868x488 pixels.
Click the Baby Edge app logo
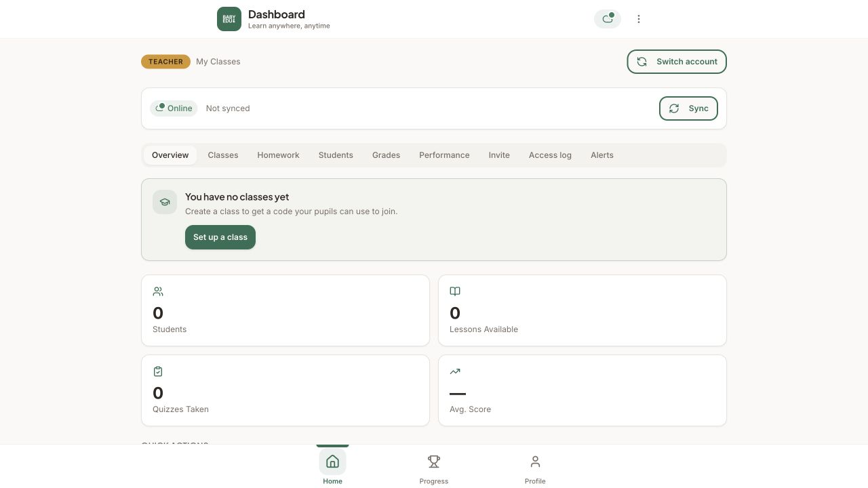pos(229,19)
